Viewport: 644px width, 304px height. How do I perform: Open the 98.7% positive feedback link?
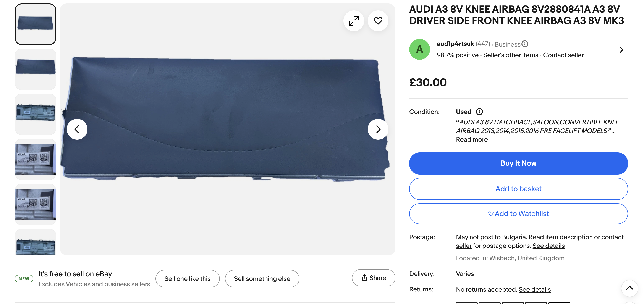458,55
